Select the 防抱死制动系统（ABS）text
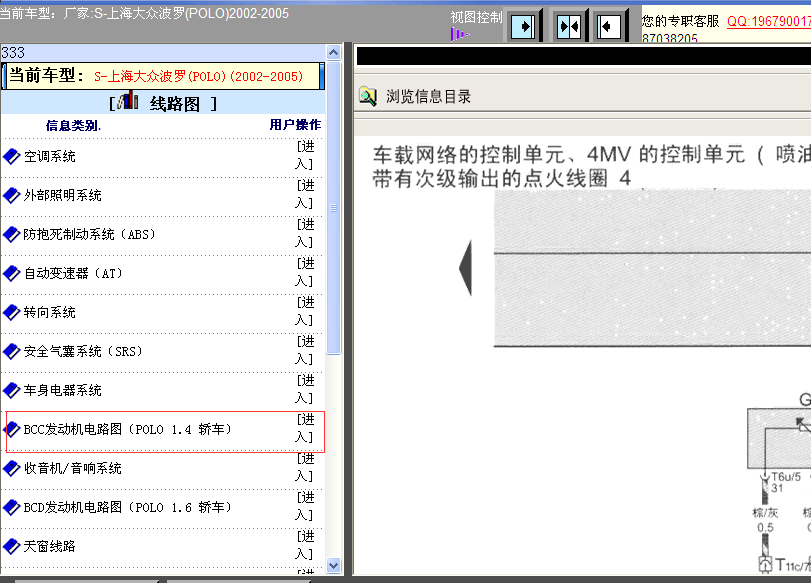Viewport: 811px width, 583px height. tap(89, 234)
